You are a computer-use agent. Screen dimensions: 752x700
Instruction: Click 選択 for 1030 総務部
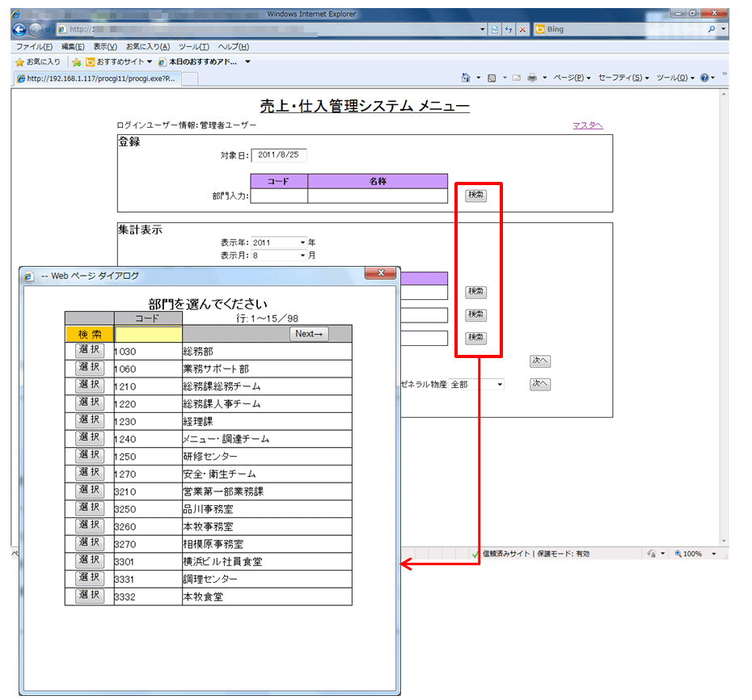90,351
